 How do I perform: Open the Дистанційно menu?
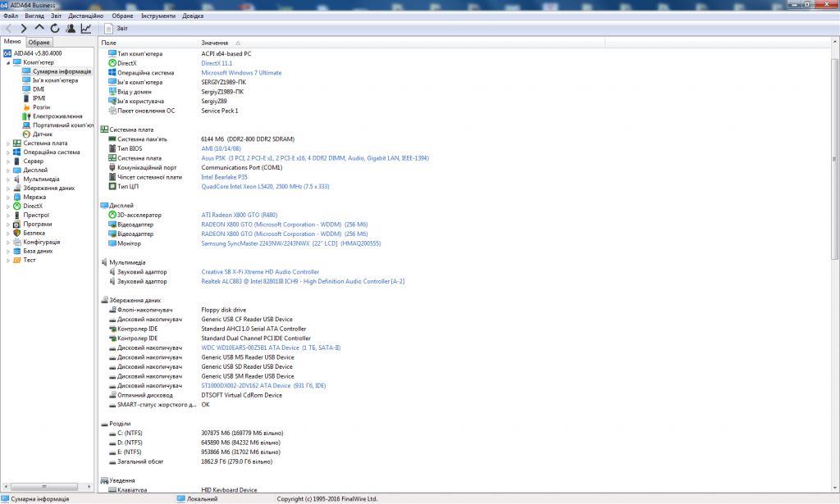[x=85, y=16]
